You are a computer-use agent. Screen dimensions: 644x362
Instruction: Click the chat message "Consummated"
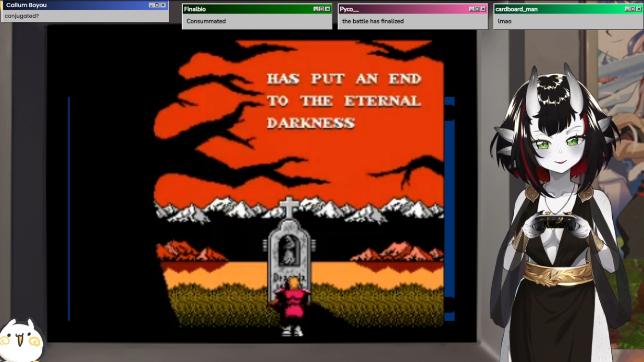(x=206, y=21)
